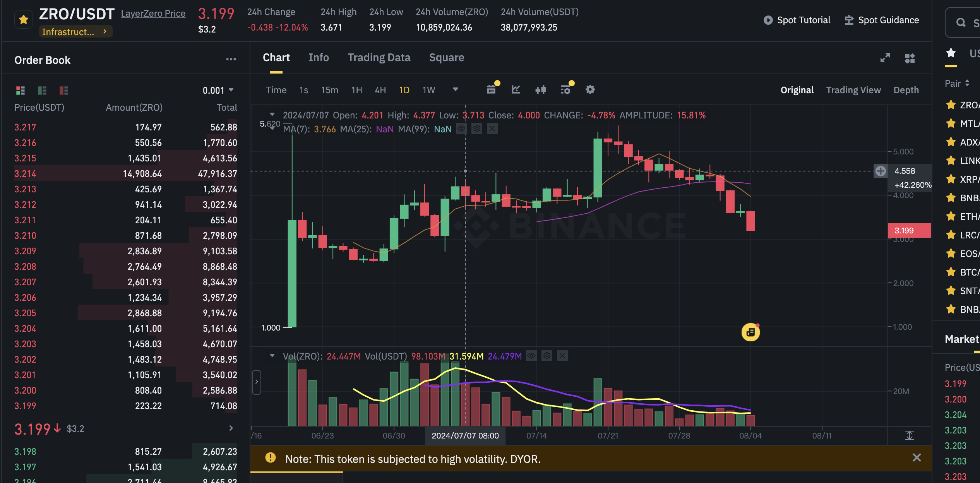This screenshot has height=483, width=980.
Task: Select the 1s interval
Action: (x=304, y=90)
